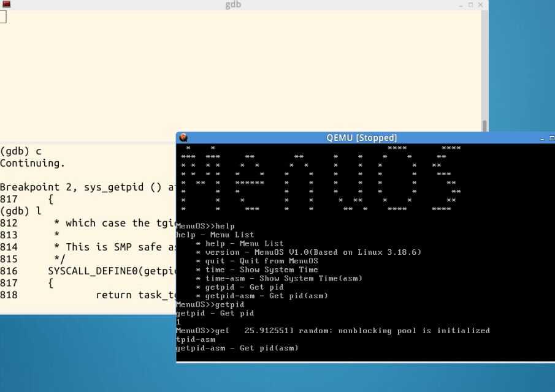Image resolution: width=555 pixels, height=392 pixels.
Task: Click source line 814 "This is SMP safe"
Action: coord(88,247)
